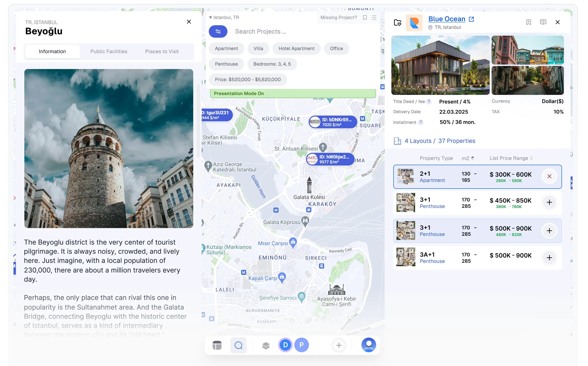Screen dimensions: 588x366
Task: Open the project brochure book icon
Action: point(543,22)
